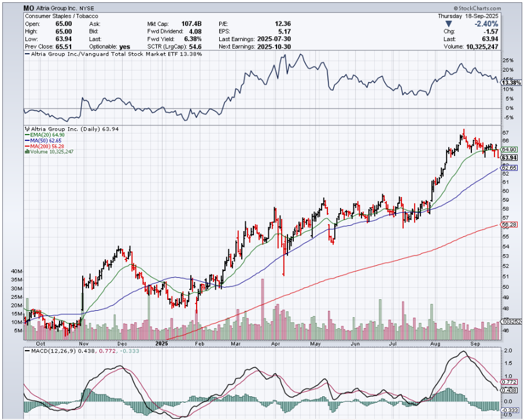Click the green EMA(20) legend line marker

[27, 135]
